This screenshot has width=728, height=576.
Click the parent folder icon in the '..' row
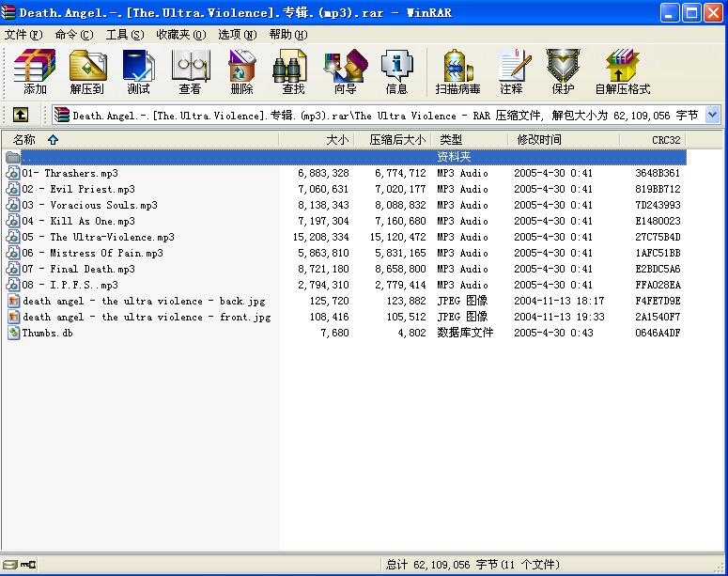[x=13, y=157]
